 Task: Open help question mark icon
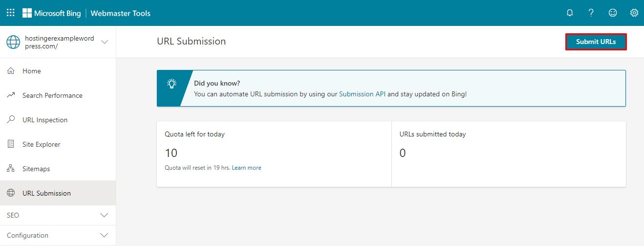[x=591, y=13]
